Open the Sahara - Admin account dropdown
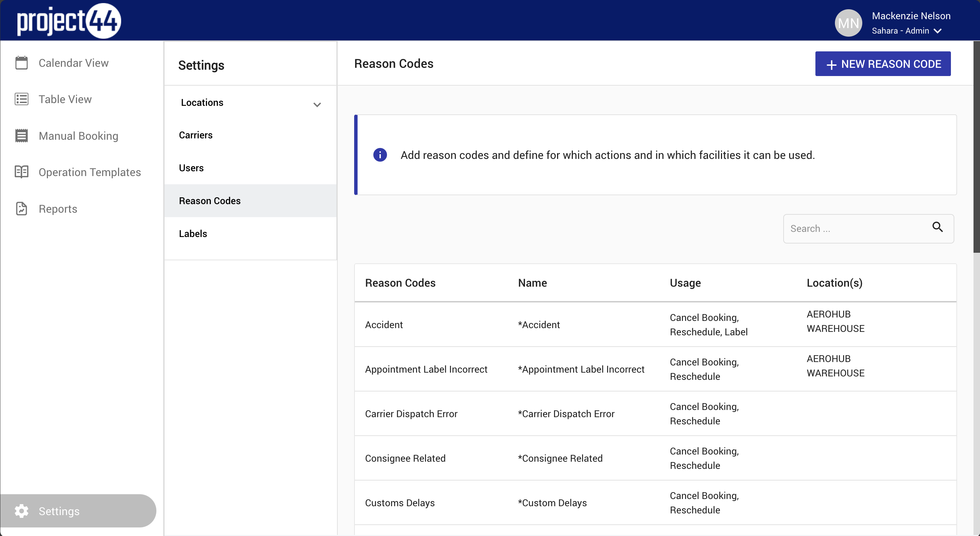The height and width of the screenshot is (536, 980). pos(906,31)
